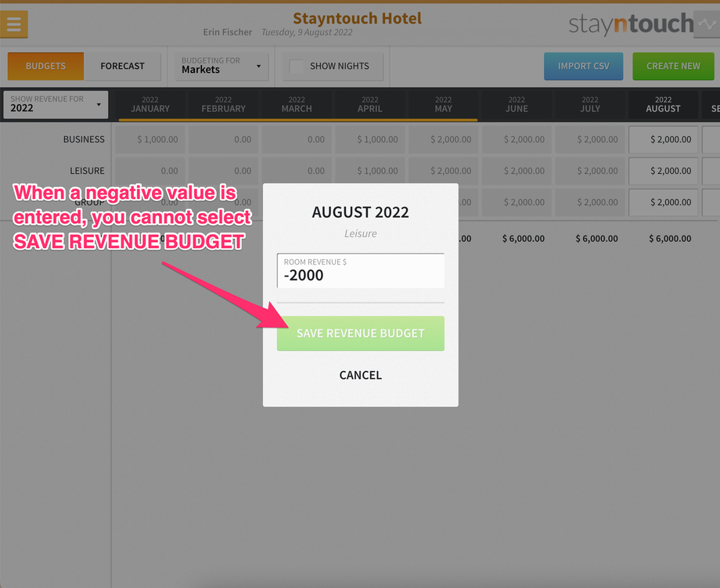This screenshot has width=720, height=588.
Task: Click Leisure March cell 0.00
Action: coord(297,171)
